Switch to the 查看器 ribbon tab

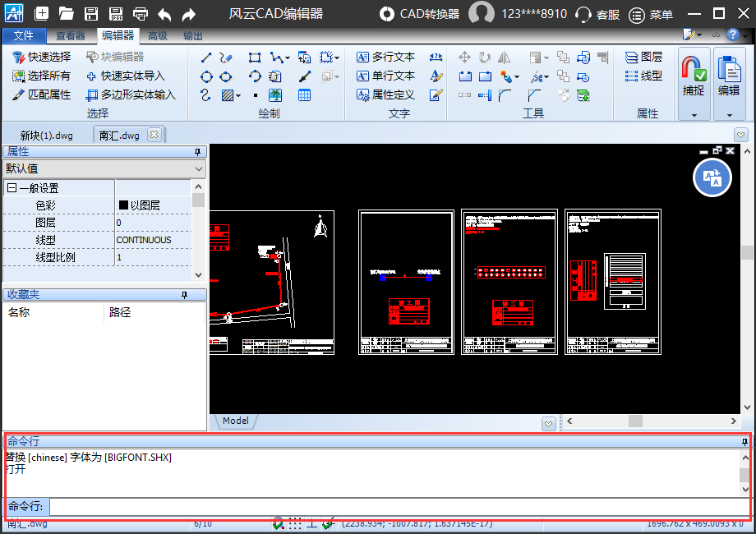pos(71,35)
